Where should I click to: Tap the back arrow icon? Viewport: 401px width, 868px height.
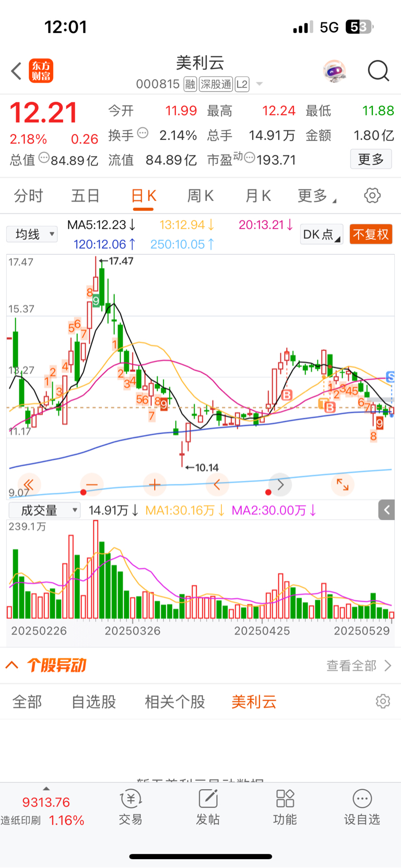pos(16,71)
